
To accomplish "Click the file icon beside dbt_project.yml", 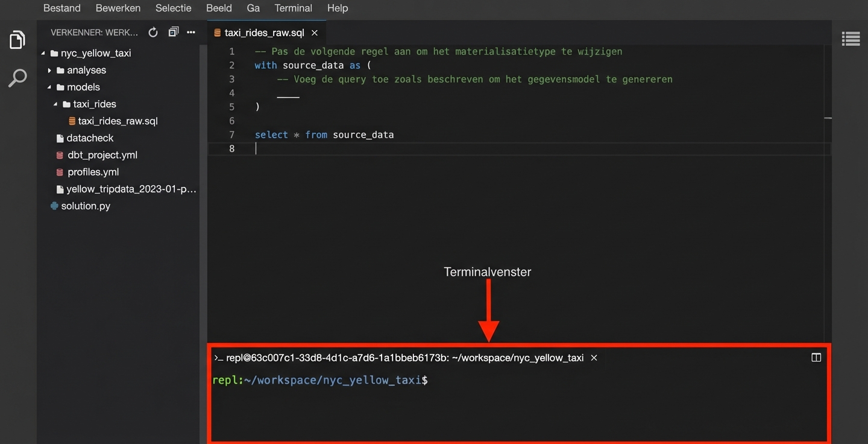I will pyautogui.click(x=60, y=154).
